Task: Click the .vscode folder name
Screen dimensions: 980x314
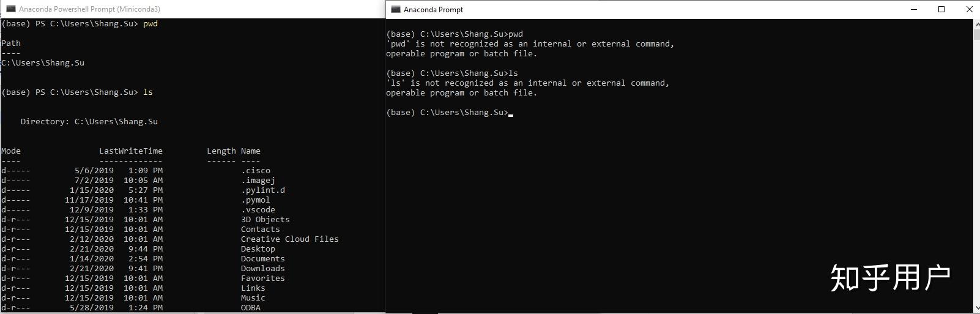Action: (x=258, y=209)
